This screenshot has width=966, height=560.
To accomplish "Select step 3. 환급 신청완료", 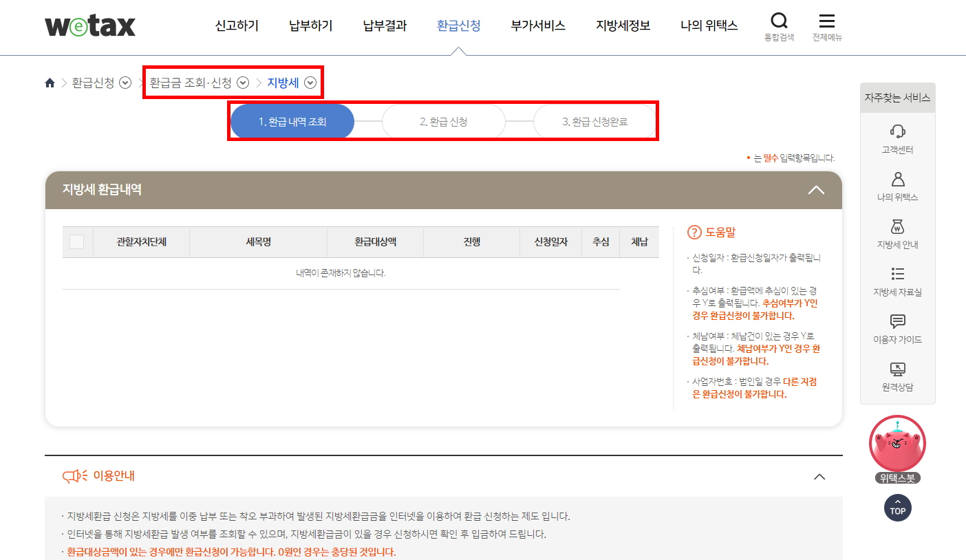I will tap(595, 122).
